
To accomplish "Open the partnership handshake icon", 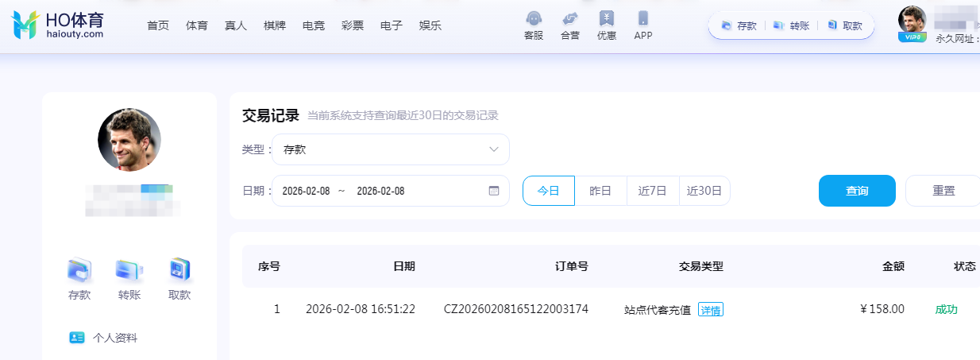I will coord(569,18).
